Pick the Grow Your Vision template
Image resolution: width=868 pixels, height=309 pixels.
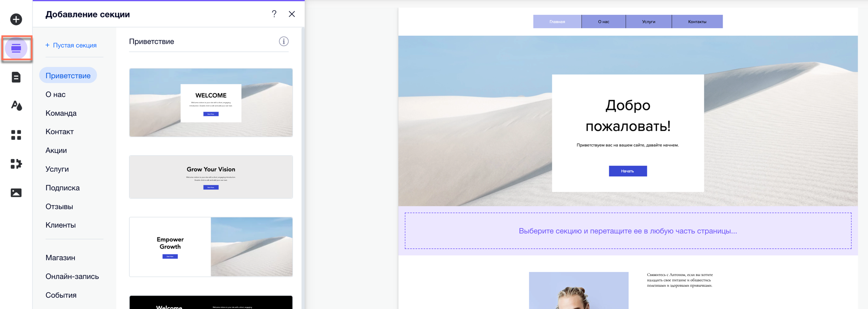pos(211,177)
